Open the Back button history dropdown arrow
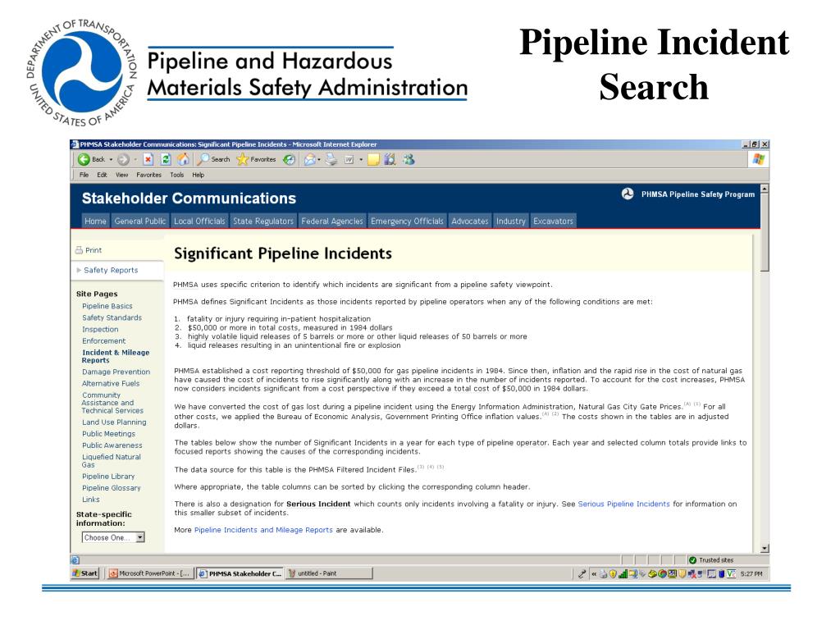The width and height of the screenshot is (840, 630). pos(111,160)
